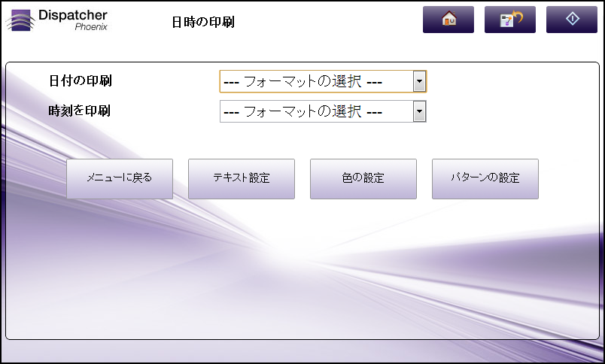The image size is (605, 364).
Task: Click the workflow return icon button
Action: click(x=510, y=20)
